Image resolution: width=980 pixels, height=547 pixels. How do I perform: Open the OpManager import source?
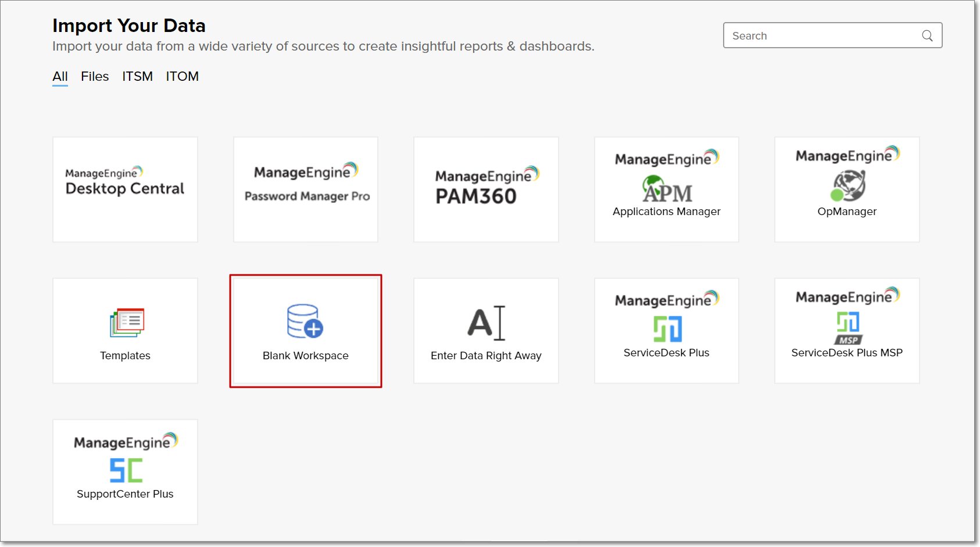coord(846,189)
